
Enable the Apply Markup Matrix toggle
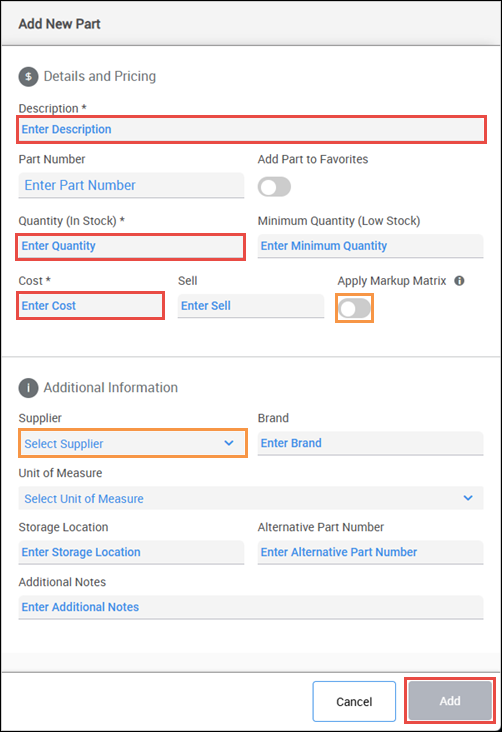point(354,308)
